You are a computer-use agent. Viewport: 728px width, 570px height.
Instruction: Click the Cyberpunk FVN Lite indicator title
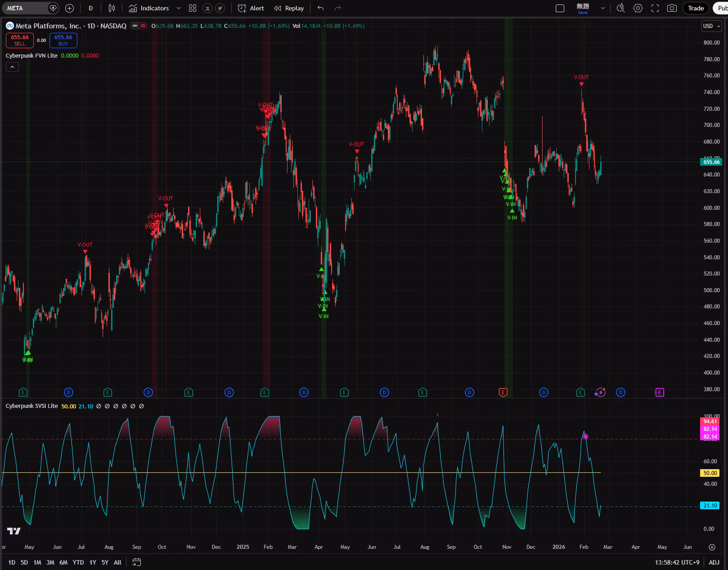click(31, 55)
